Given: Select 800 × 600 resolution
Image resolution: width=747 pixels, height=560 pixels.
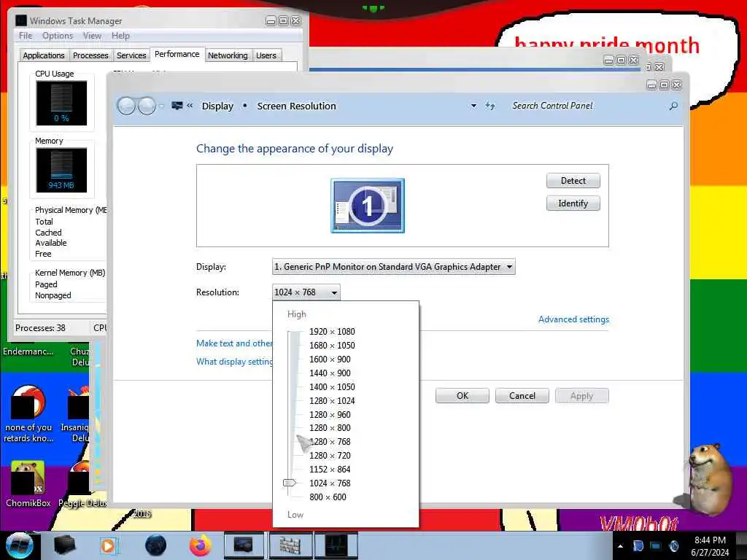Looking at the screenshot, I should [328, 497].
